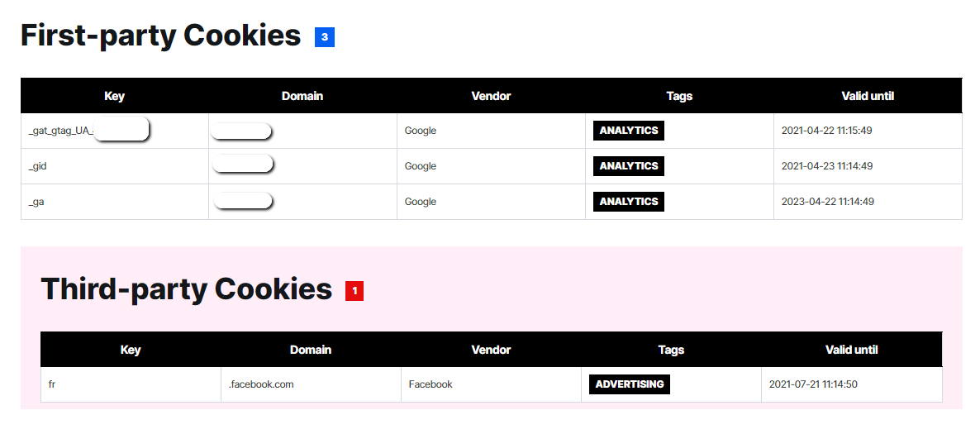Click Valid until header in first-party table

point(868,96)
